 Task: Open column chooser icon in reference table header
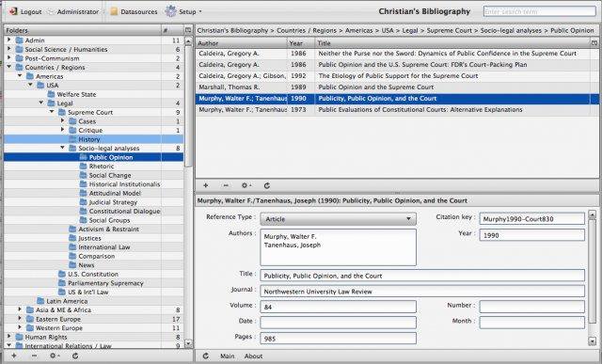594,43
